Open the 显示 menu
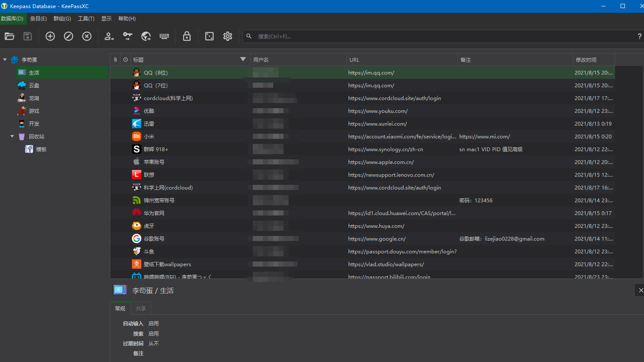This screenshot has width=644, height=362. pos(106,19)
